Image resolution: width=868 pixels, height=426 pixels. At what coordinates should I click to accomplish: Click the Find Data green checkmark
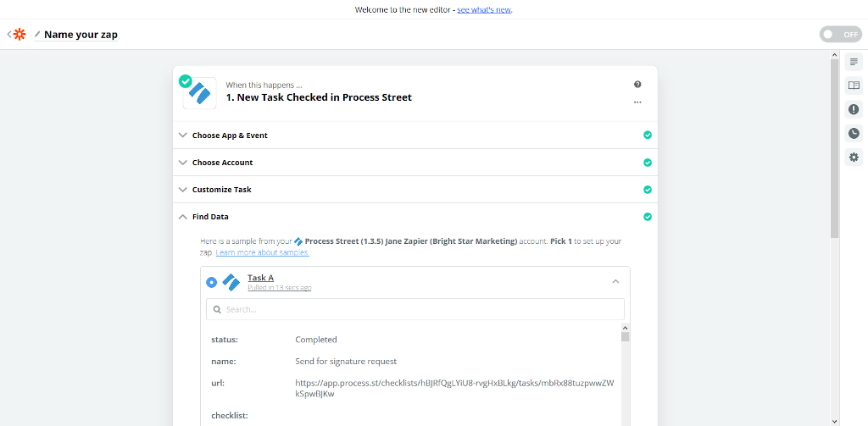647,217
